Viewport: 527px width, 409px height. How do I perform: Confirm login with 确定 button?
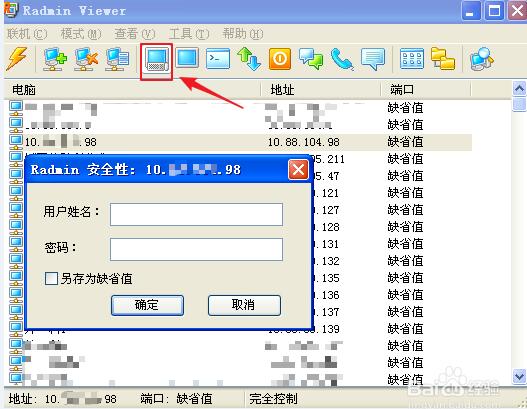[147, 305]
